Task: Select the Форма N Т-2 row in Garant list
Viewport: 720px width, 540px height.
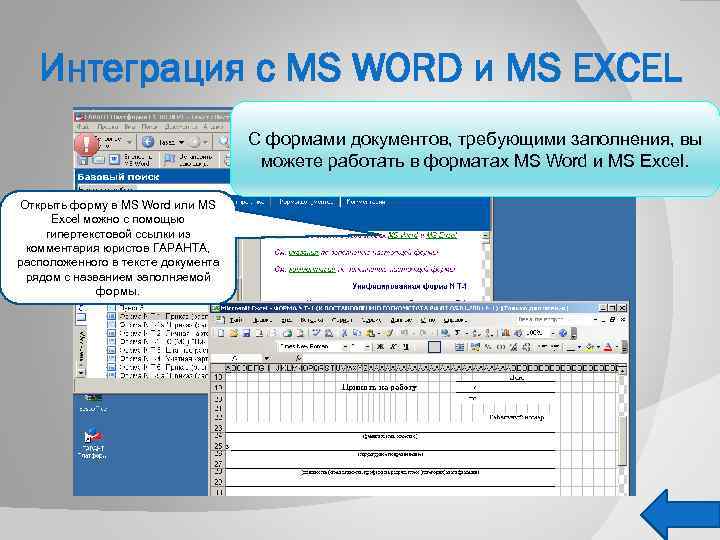Action: click(158, 333)
